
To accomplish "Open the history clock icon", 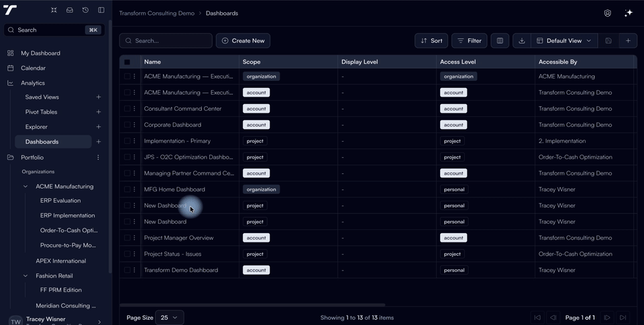I will 85,10.
